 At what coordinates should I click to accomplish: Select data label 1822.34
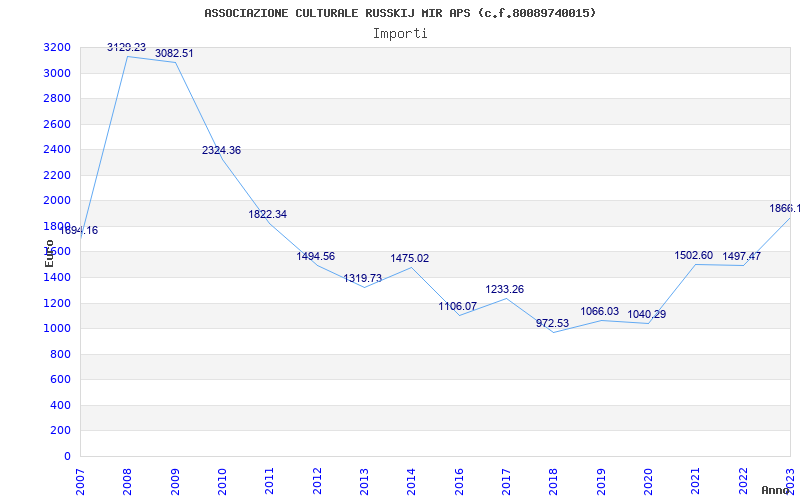click(268, 214)
